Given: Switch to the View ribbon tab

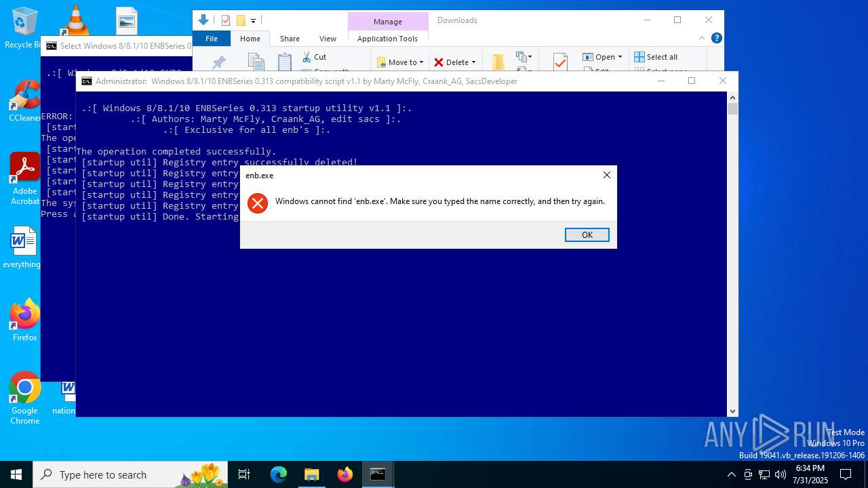Looking at the screenshot, I should tap(328, 39).
